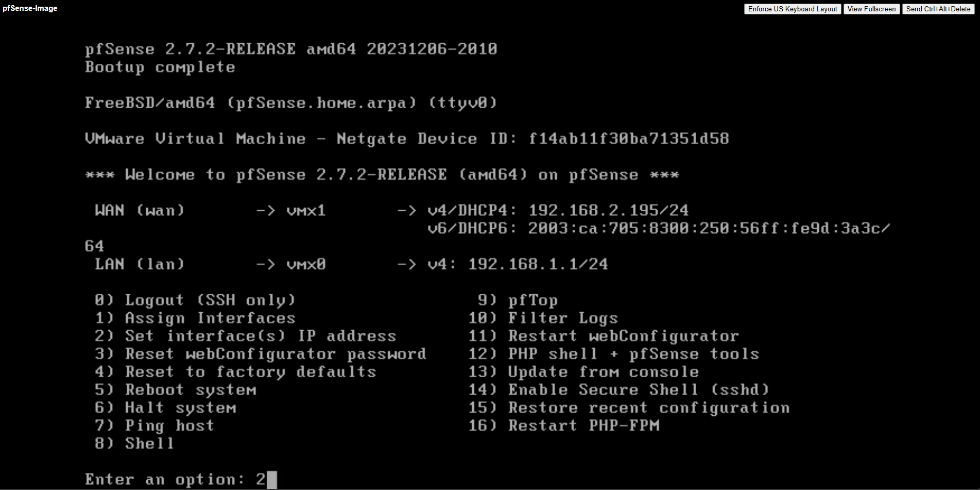Click the Send Ctrl+Alt+Delete button
Viewport: 980px width, 490px height.
(938, 9)
